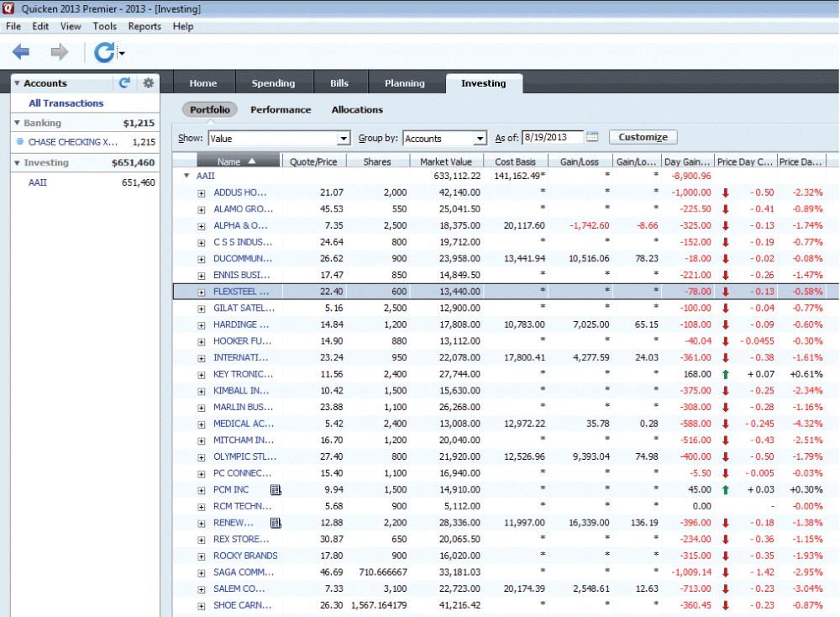840x617 pixels.
Task: Collapse the AAII account group in portfolio
Action: click(x=186, y=176)
